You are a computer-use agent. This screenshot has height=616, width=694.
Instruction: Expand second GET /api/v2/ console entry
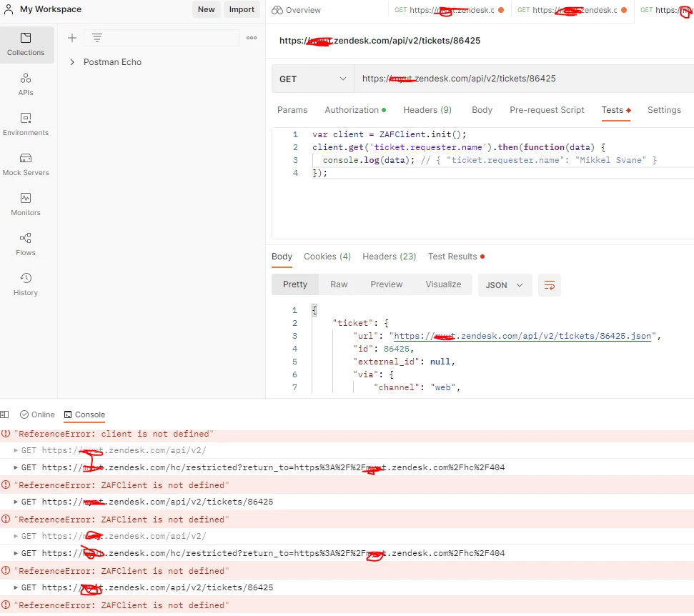16,537
